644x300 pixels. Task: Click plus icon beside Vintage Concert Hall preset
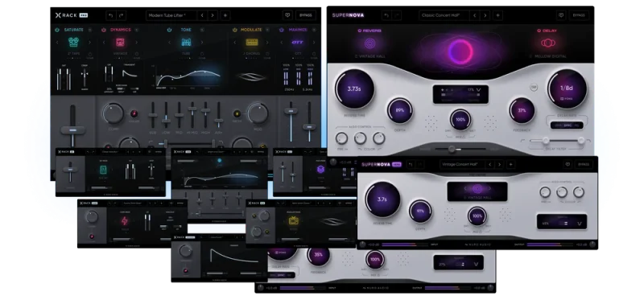pos(510,164)
